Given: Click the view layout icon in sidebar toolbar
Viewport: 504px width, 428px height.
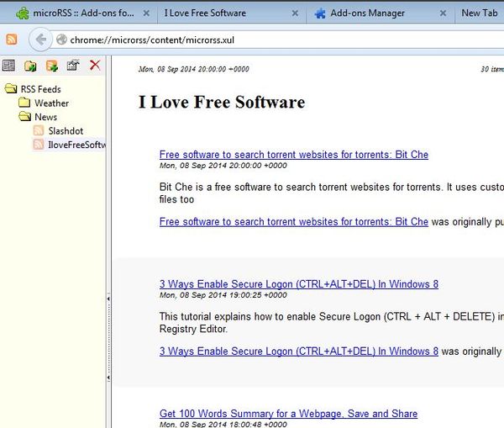Looking at the screenshot, I should tap(9, 66).
